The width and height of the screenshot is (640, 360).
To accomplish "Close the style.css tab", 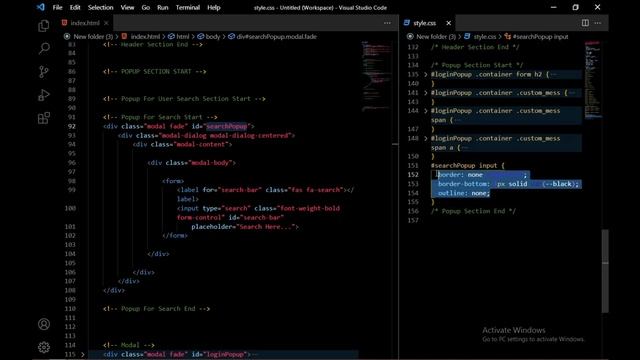I will tap(448, 23).
